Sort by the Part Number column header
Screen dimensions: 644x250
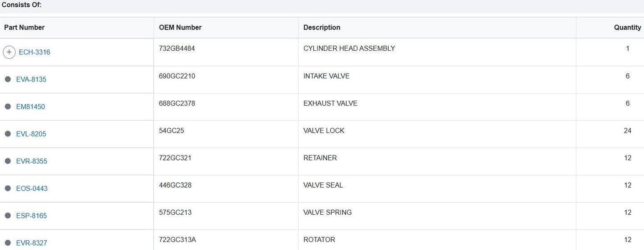point(25,28)
